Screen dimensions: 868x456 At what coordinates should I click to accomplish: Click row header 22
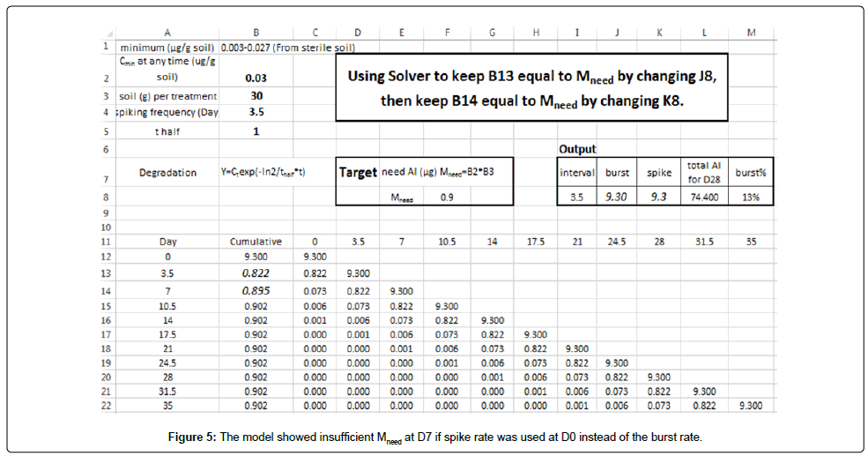(105, 407)
